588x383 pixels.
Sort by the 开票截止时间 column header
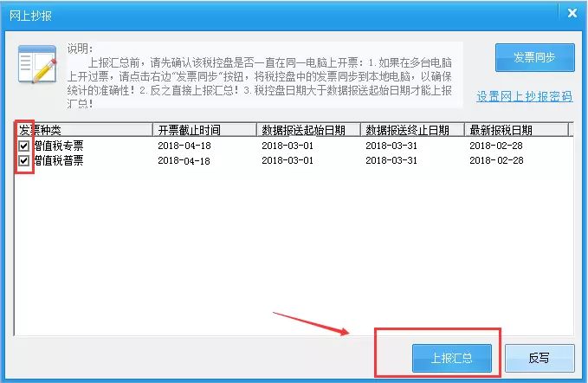(204, 130)
